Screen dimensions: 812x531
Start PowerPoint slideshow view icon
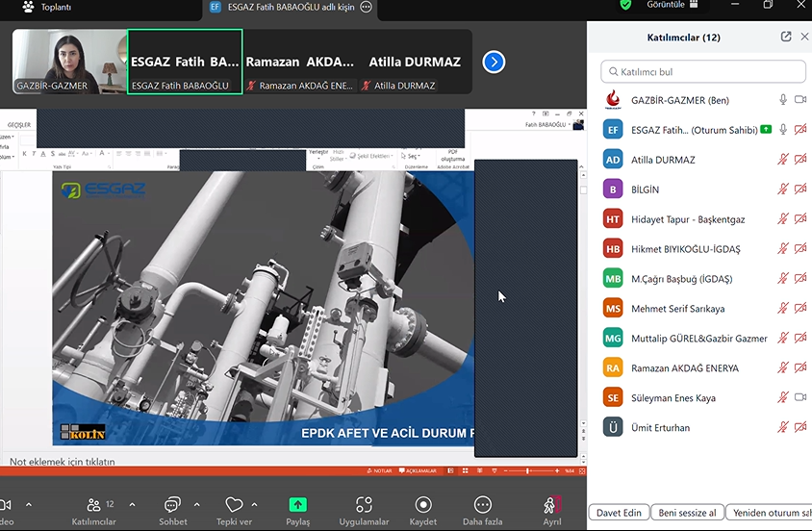[x=495, y=471]
